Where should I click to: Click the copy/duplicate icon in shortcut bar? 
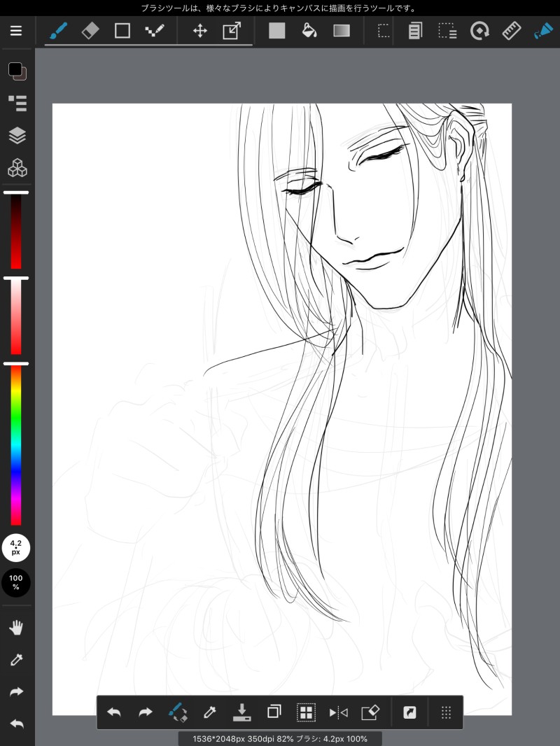point(274,712)
